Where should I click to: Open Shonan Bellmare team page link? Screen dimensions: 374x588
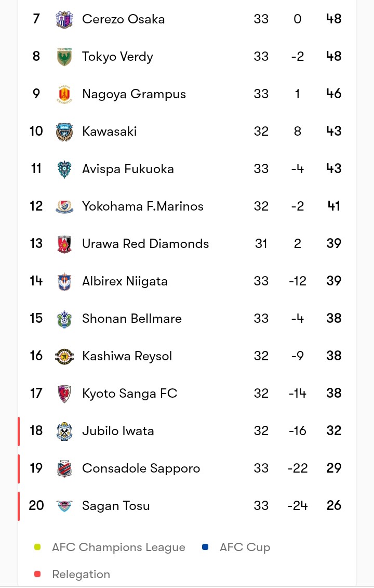(132, 319)
